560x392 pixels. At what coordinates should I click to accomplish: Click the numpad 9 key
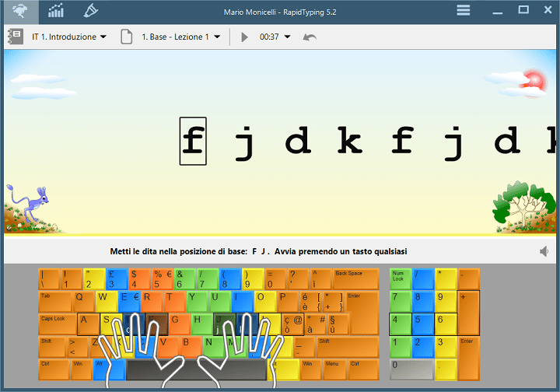click(x=446, y=301)
